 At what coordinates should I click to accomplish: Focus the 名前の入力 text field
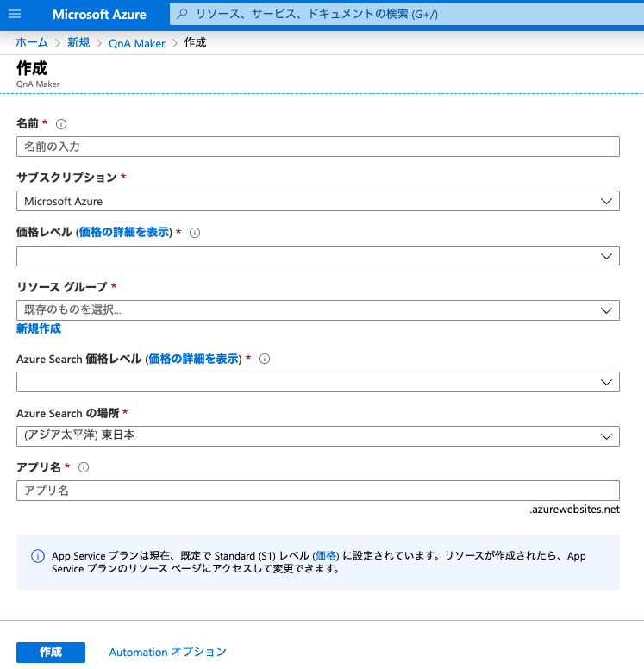coord(318,147)
